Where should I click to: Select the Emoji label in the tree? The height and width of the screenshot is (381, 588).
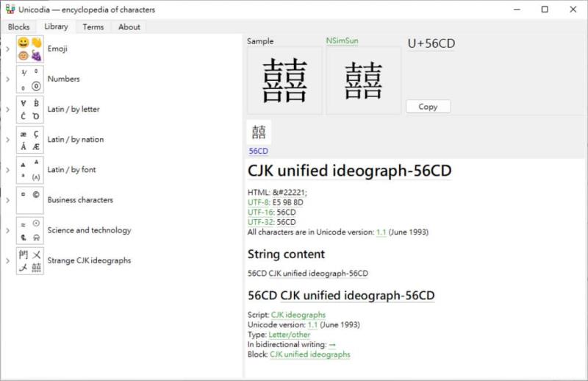coord(57,49)
